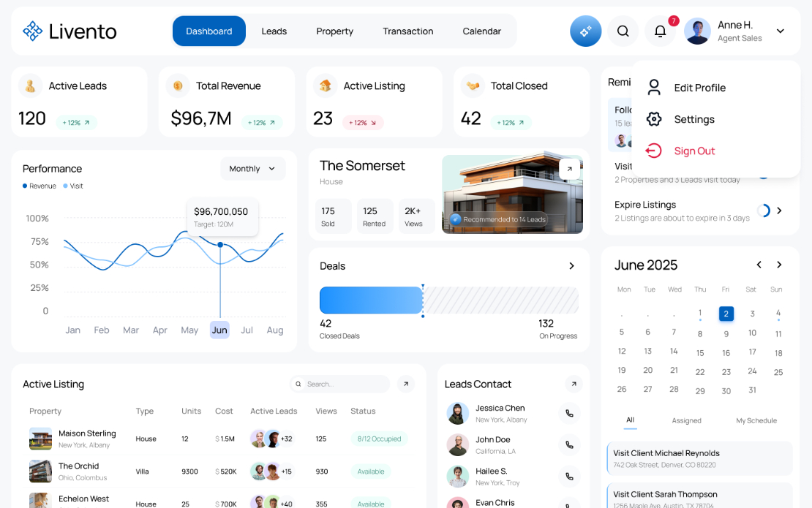Click the Total Closed handshake icon
Screen dimensions: 812x508
[473, 86]
